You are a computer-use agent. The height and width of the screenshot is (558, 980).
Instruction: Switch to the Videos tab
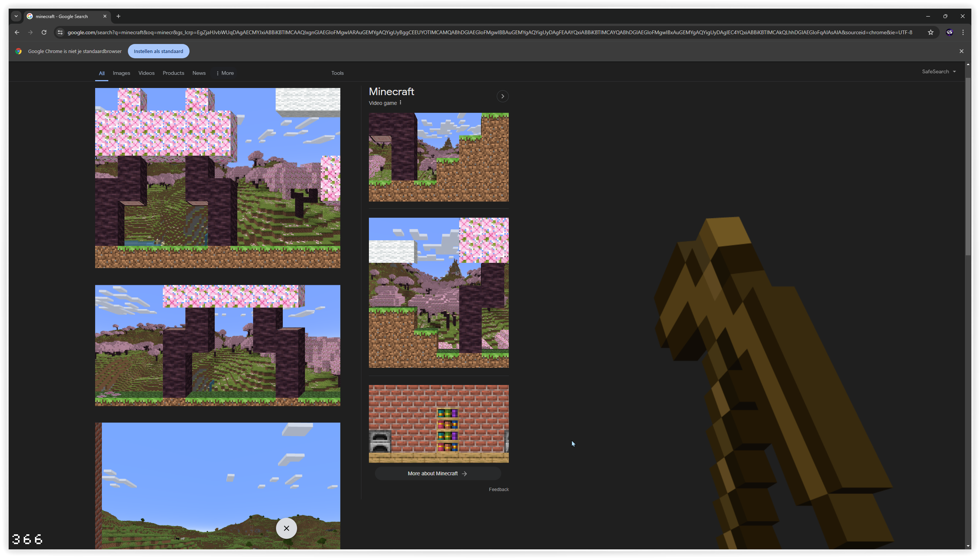pyautogui.click(x=146, y=73)
